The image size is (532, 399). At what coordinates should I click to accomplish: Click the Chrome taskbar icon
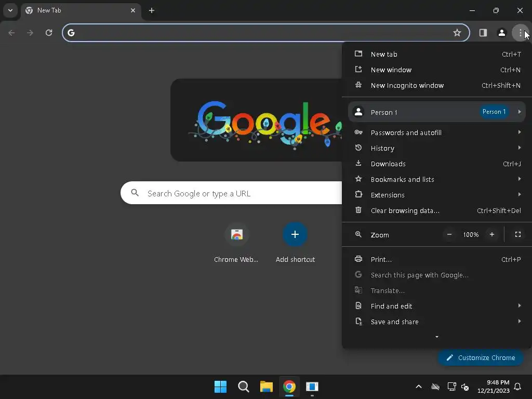[x=289, y=387]
